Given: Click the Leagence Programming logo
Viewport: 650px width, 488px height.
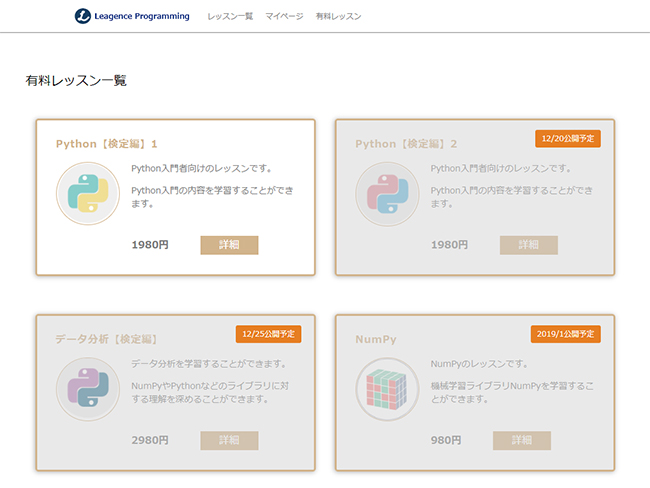Looking at the screenshot, I should 132,16.
